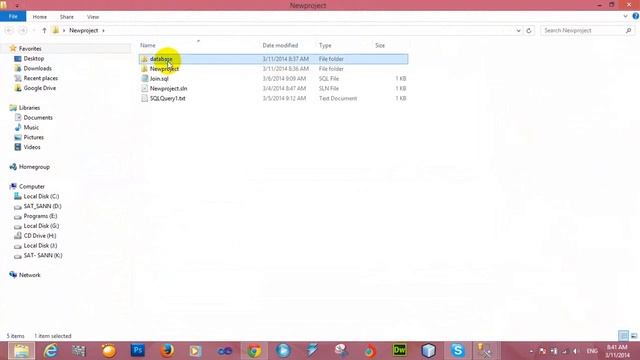Open the Pictures library
The height and width of the screenshot is (360, 640).
33,137
